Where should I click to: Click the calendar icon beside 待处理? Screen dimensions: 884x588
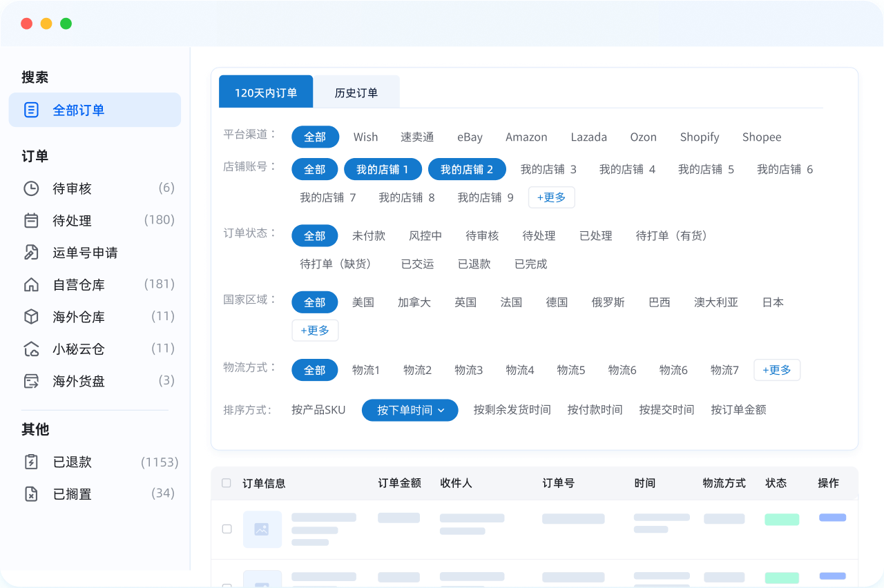pyautogui.click(x=31, y=221)
